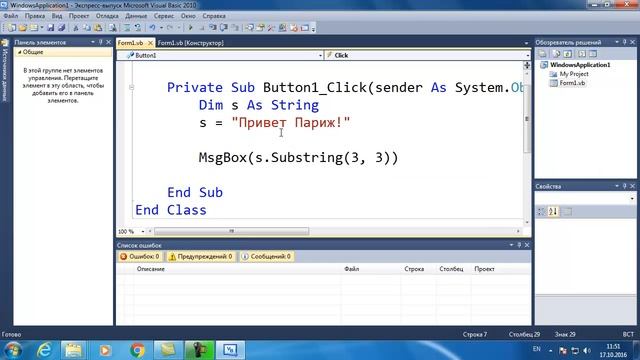Pin the Панель элементов toolbox panel
640x360 pixels.
(x=100, y=42)
